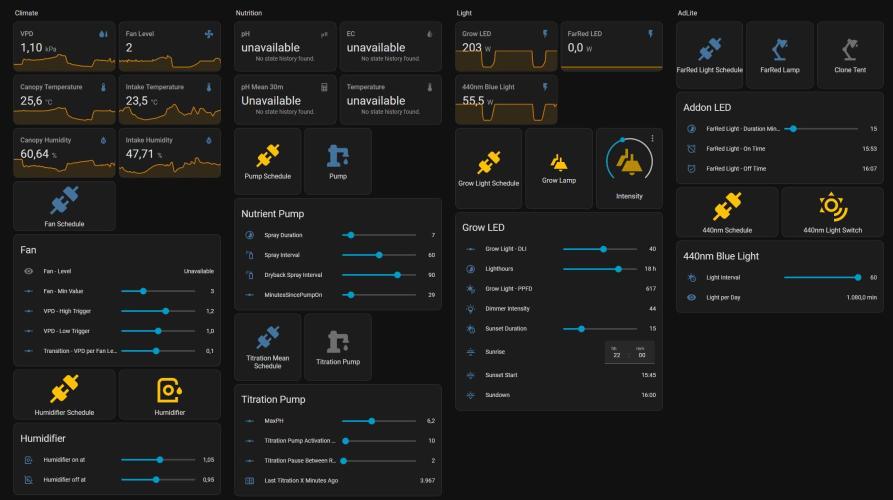Adjust the VPD - Low Trigger slider
Screen dimensions: 893x500
(x=158, y=331)
